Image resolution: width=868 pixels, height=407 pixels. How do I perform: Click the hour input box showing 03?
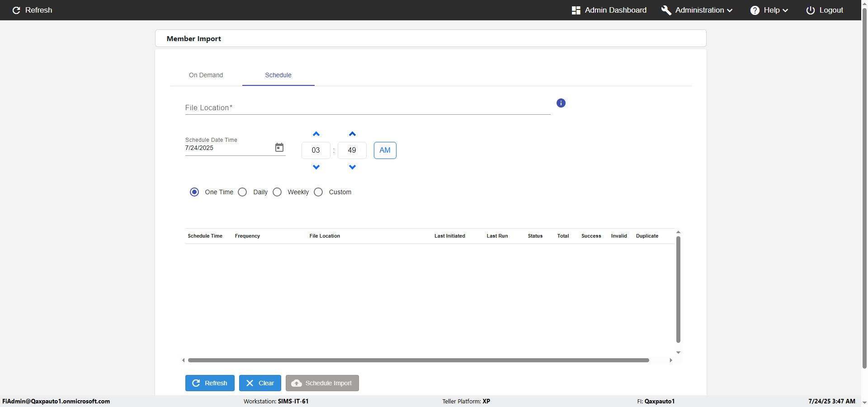pos(316,150)
